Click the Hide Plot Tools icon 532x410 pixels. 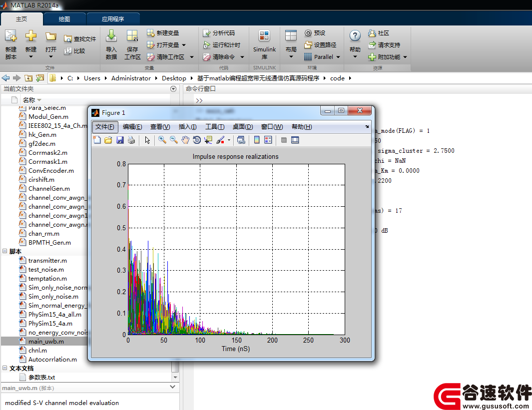pos(284,140)
